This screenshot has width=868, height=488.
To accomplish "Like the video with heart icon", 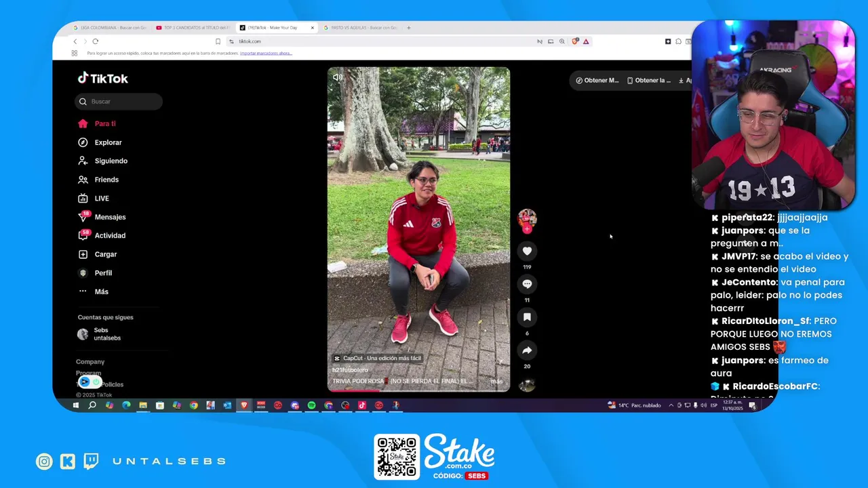I will [527, 251].
